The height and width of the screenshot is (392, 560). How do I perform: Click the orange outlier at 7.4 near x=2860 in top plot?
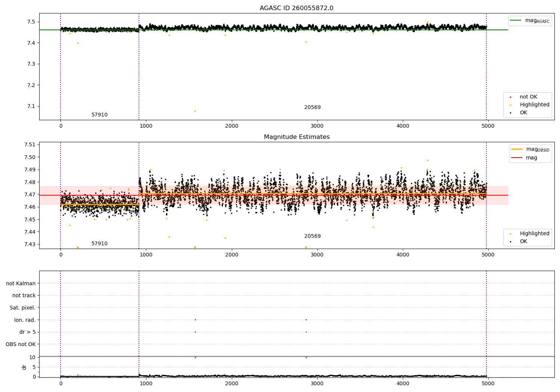306,42
